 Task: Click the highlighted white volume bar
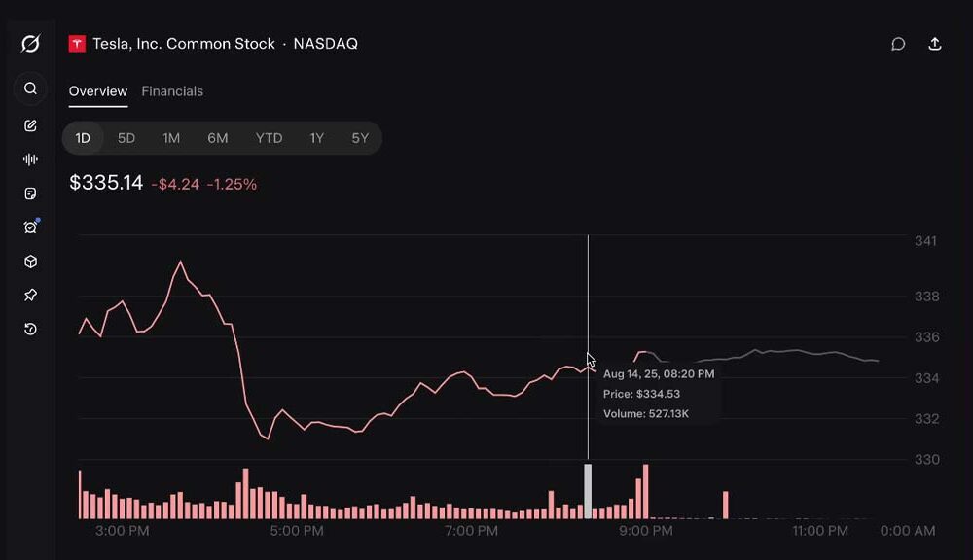click(x=588, y=491)
